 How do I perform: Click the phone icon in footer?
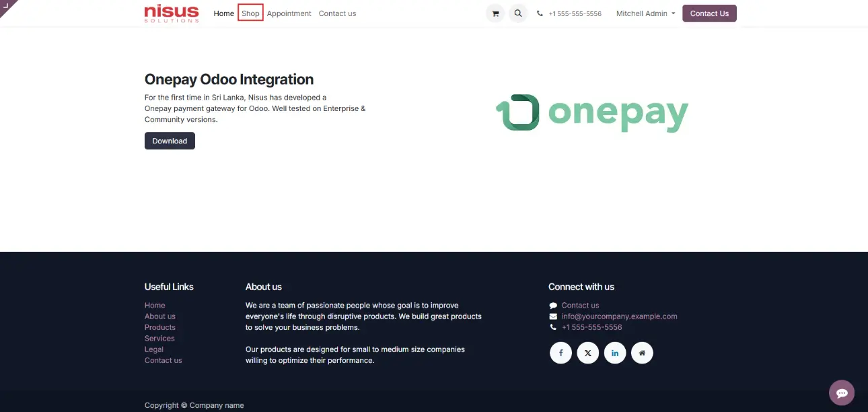(553, 327)
